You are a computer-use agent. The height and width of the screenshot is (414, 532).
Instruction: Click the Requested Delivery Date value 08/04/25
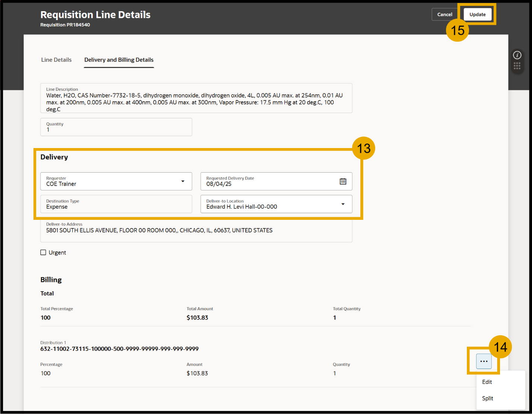[219, 184]
